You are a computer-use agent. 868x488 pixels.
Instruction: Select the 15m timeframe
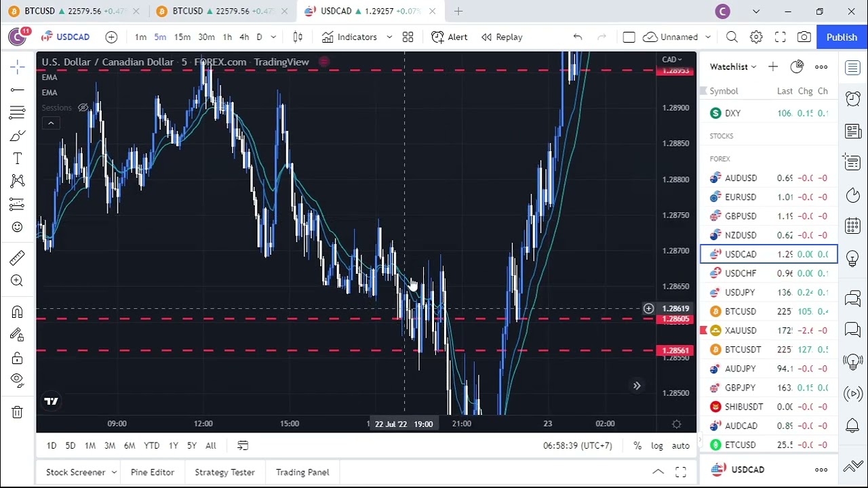[x=182, y=37]
